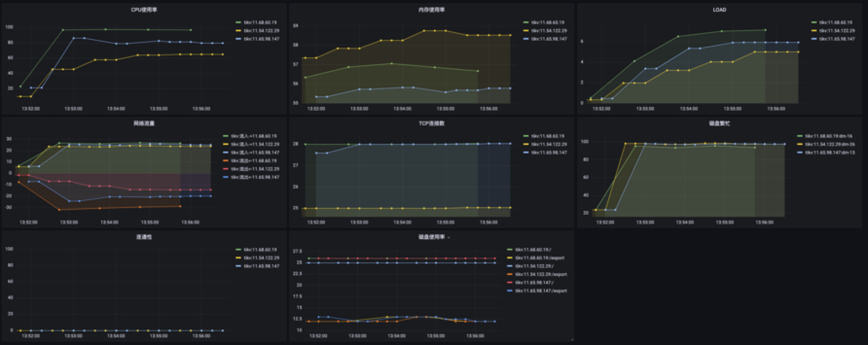Click the 网络流量 panel header

(144, 123)
